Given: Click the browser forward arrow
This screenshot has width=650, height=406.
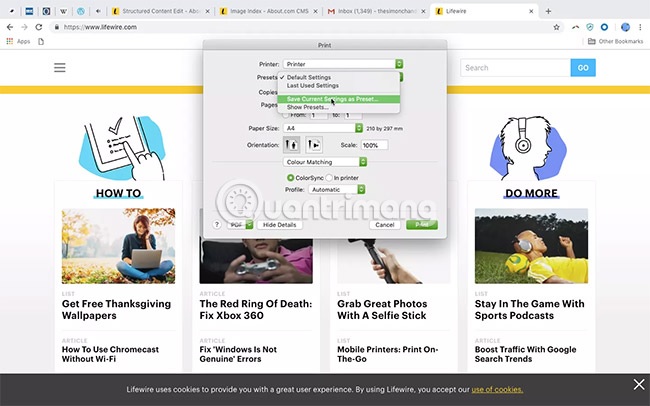Looking at the screenshot, I should (x=24, y=27).
